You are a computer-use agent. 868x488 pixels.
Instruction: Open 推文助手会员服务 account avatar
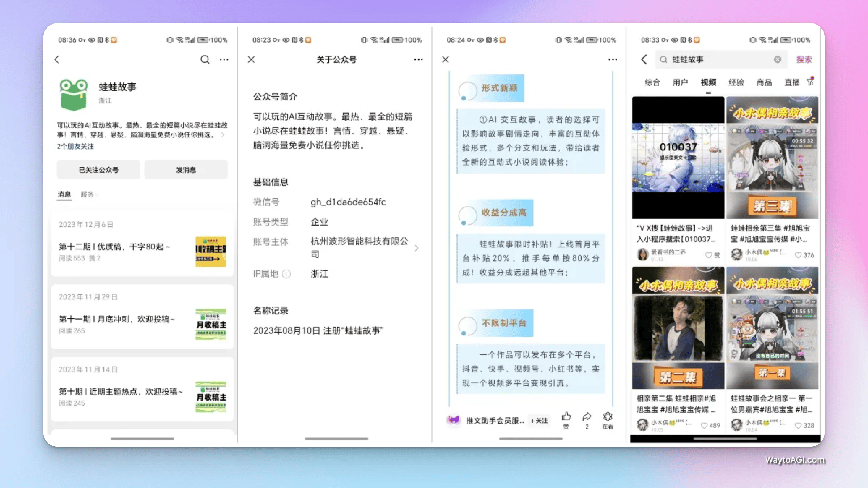coord(454,420)
